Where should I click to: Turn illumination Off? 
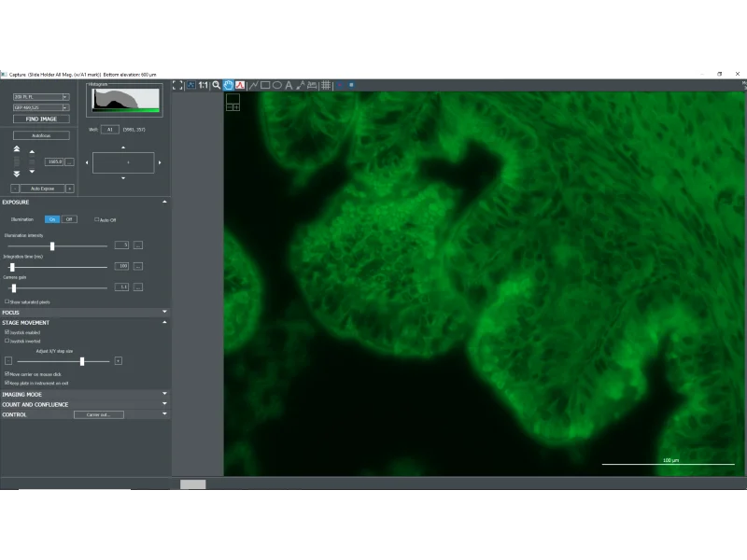(69, 219)
